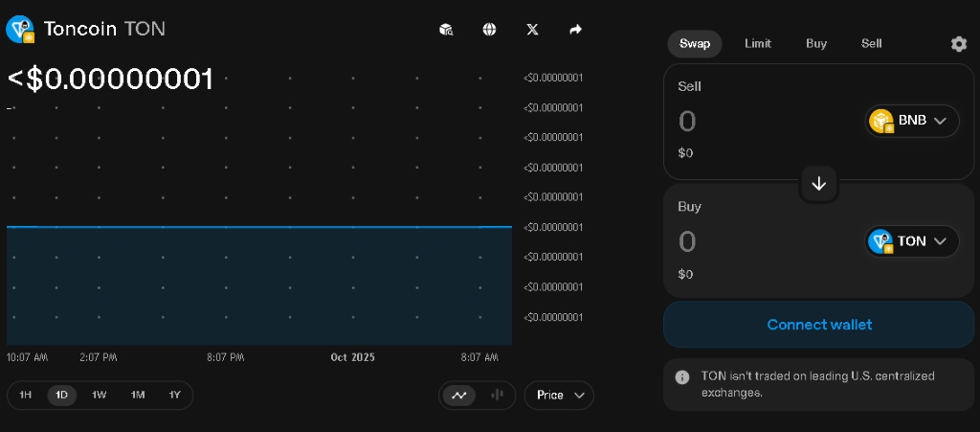Expand the TON buy token selector
The image size is (980, 432).
pyautogui.click(x=912, y=241)
